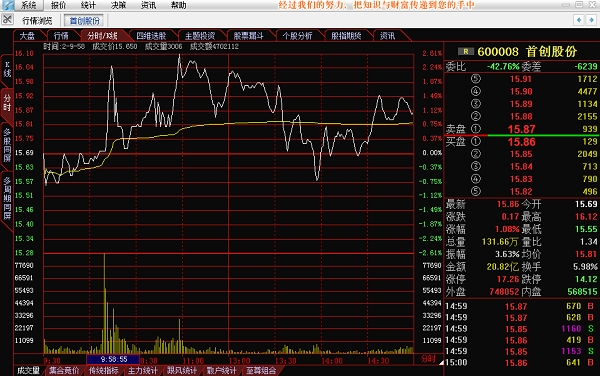600x376 pixels.
Task: Click buy level 3 price 15.84
Action: [521, 166]
